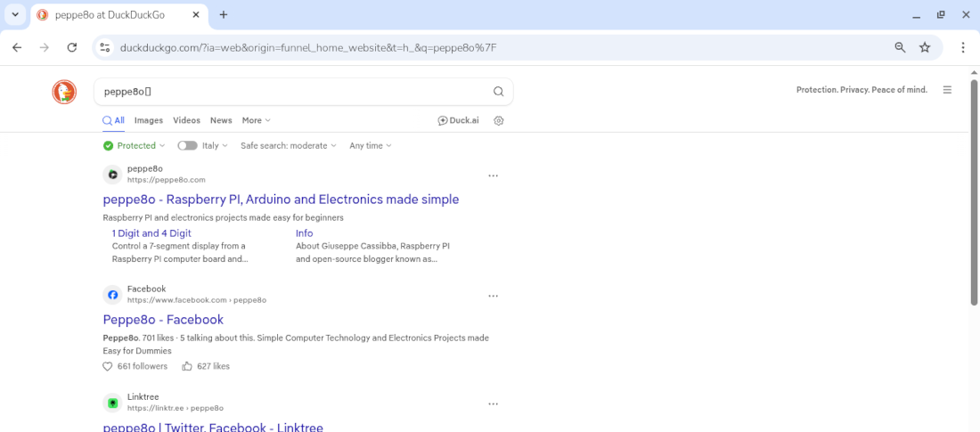Switch to News tab
980x432 pixels.
(221, 120)
